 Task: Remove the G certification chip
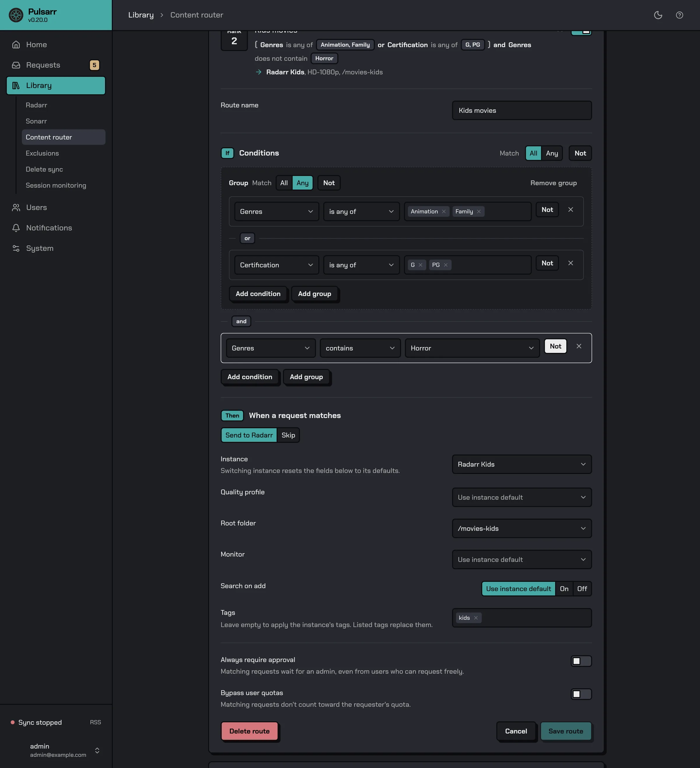(421, 265)
